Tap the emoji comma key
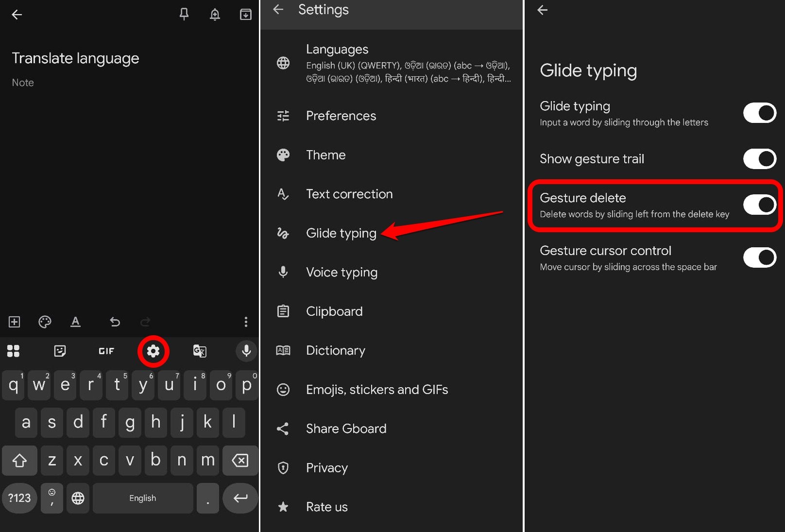The image size is (785, 532). click(x=52, y=498)
